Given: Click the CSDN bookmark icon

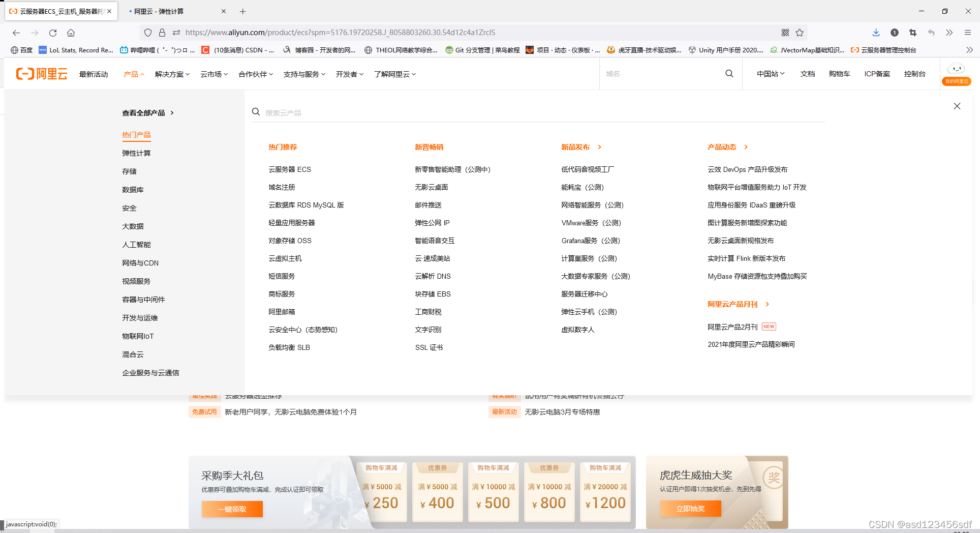Looking at the screenshot, I should pos(205,50).
